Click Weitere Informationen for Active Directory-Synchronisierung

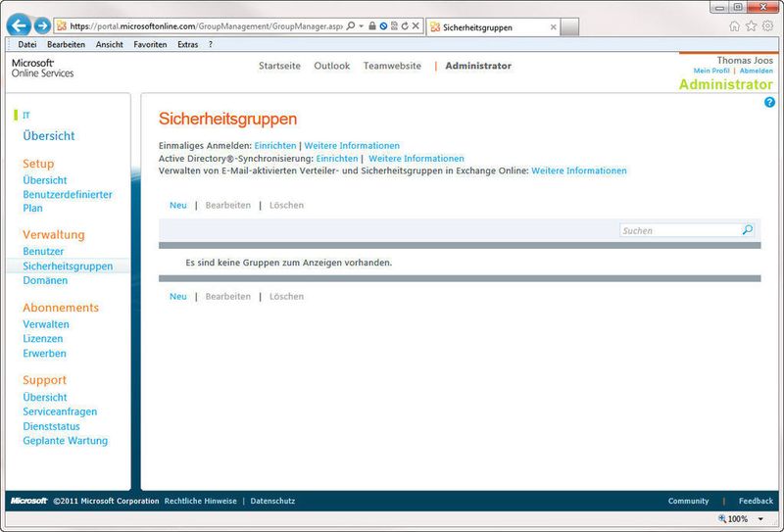tap(416, 159)
